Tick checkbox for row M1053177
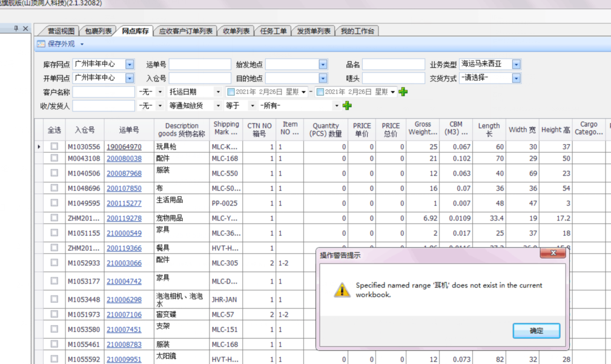This screenshot has height=364, width=611. coord(54,280)
